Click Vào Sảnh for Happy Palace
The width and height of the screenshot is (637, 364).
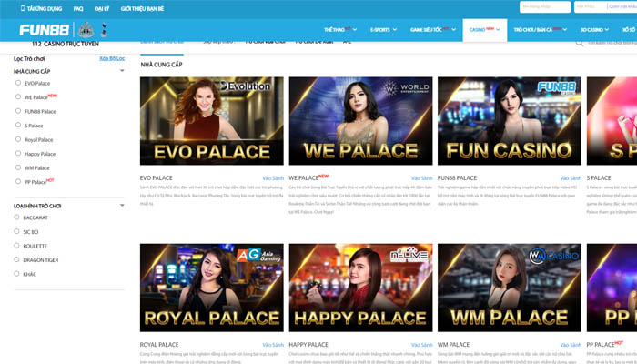tap(421, 345)
